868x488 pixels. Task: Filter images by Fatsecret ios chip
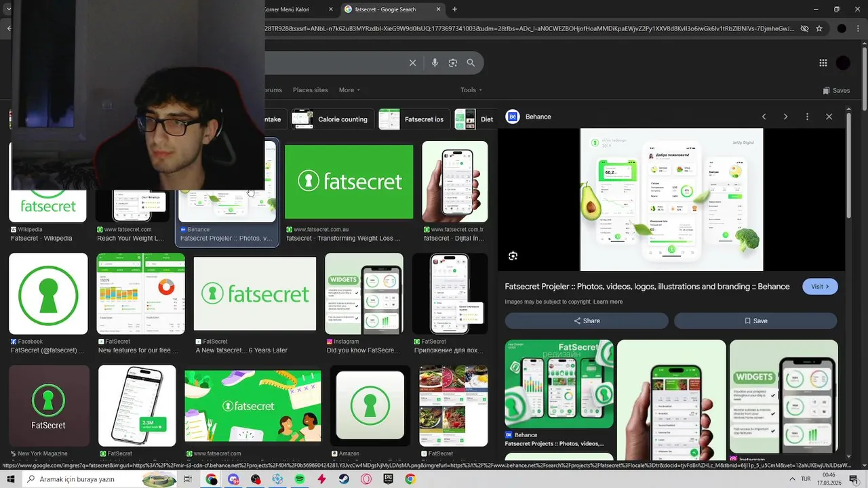[x=414, y=119]
